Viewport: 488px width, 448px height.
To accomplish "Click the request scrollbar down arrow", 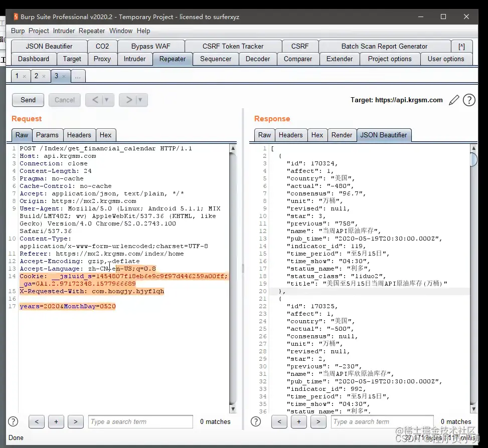I will pyautogui.click(x=233, y=409).
